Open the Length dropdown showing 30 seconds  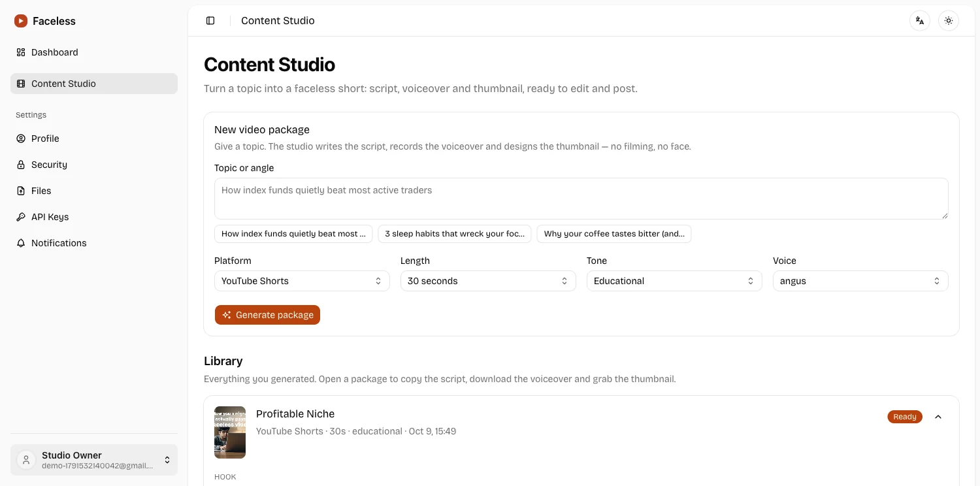[488, 281]
